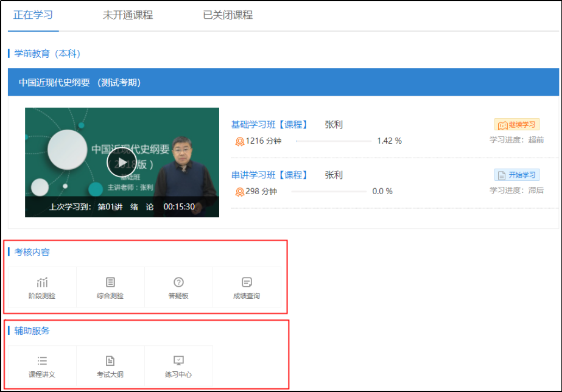Click the medal icon beside 298 分钟

tap(239, 192)
